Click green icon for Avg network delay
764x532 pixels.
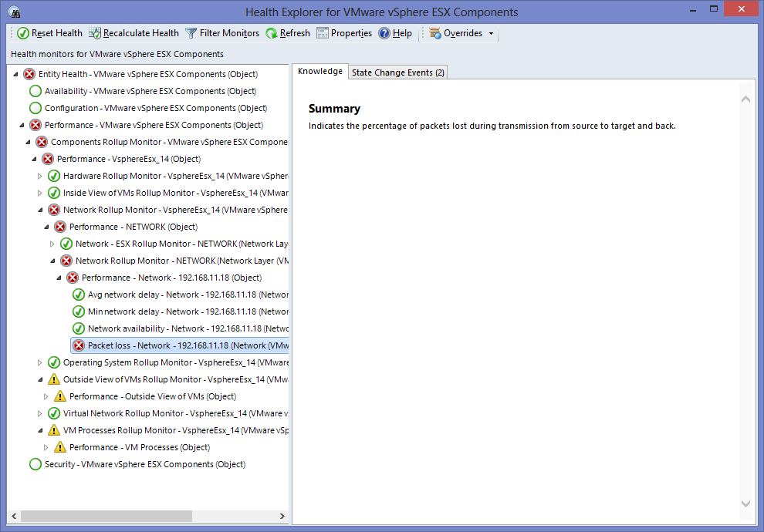(79, 295)
